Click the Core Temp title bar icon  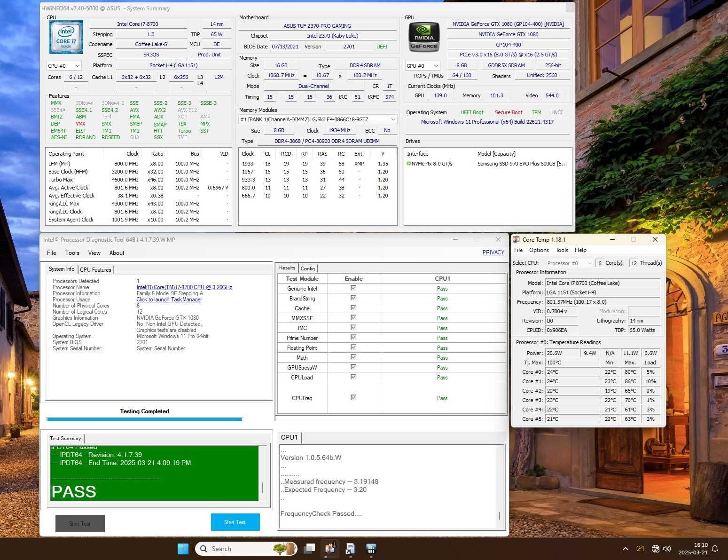point(516,239)
